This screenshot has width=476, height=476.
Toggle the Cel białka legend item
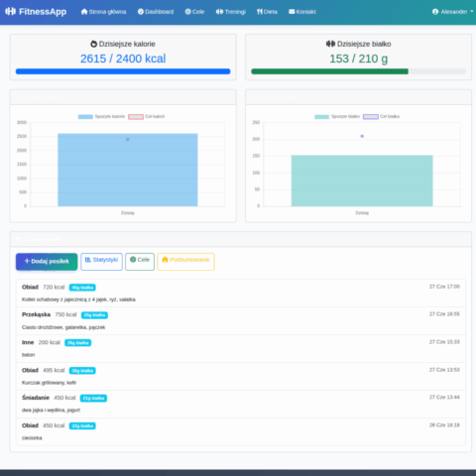click(x=381, y=116)
